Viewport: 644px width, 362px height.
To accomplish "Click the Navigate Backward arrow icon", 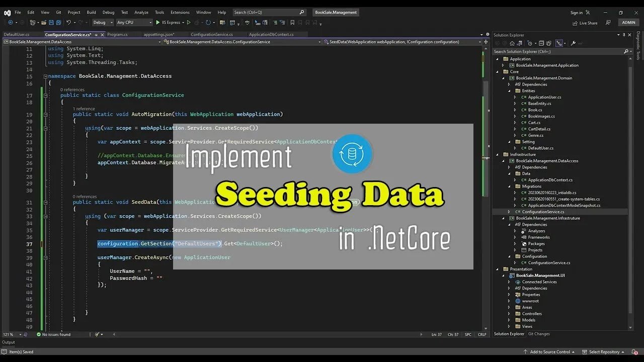I will click(11, 22).
